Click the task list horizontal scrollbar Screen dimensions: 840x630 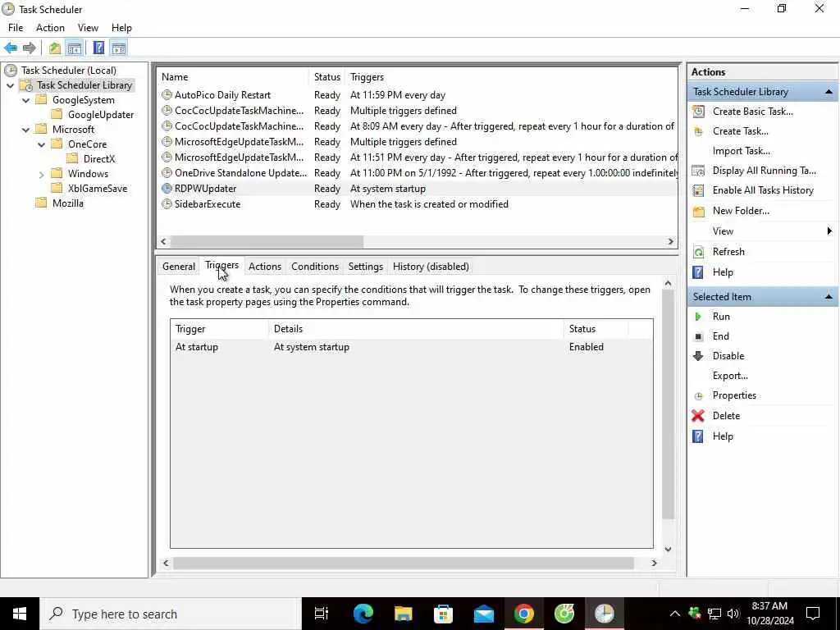click(x=267, y=242)
